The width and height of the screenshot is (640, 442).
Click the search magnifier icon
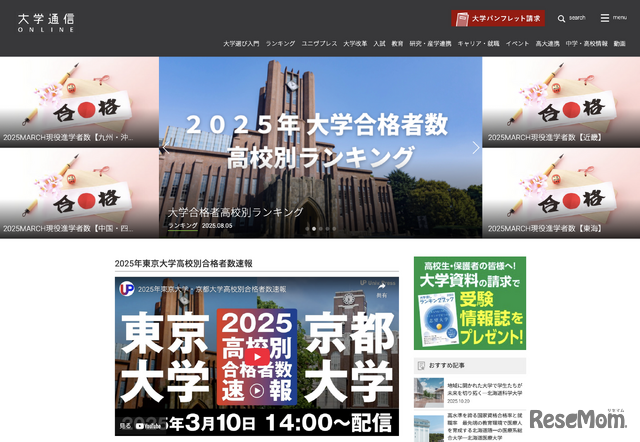pos(562,18)
